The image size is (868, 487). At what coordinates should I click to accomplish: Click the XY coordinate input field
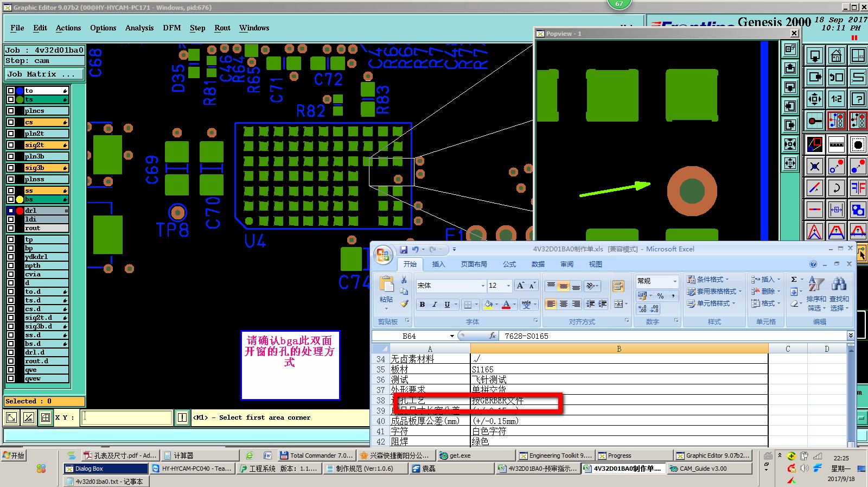pos(126,418)
